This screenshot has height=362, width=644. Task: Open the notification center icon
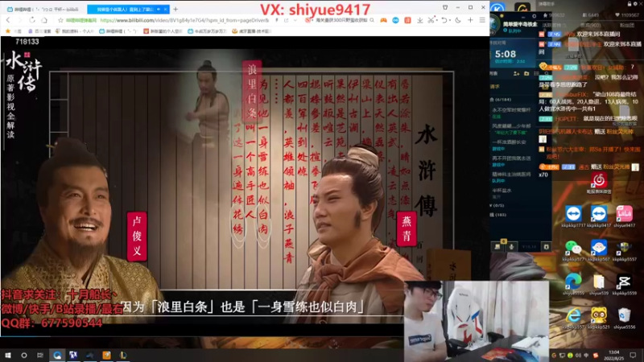633,355
